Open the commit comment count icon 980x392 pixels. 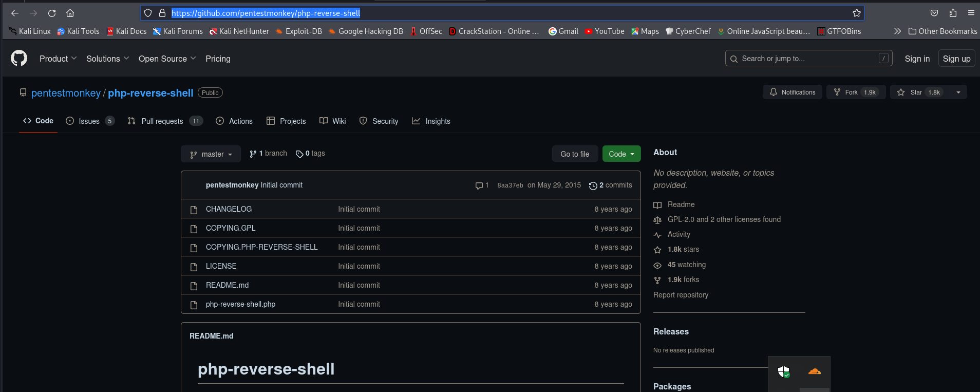tap(482, 185)
